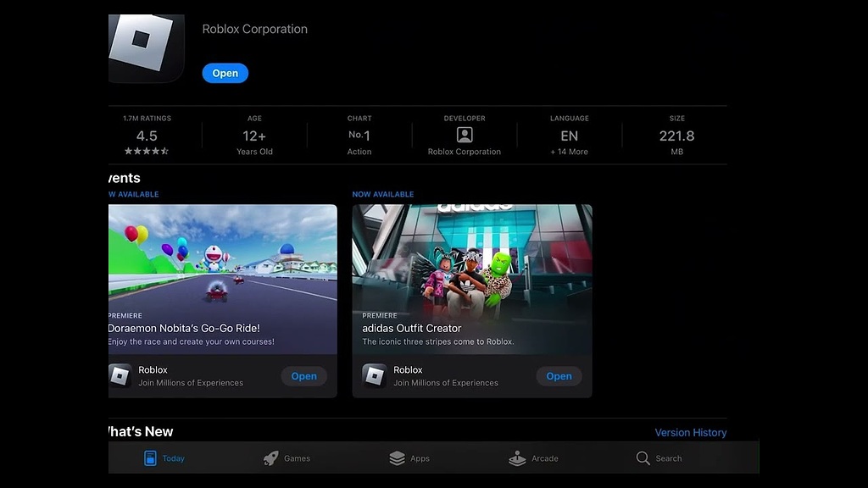Switch to the Search tab

659,457
